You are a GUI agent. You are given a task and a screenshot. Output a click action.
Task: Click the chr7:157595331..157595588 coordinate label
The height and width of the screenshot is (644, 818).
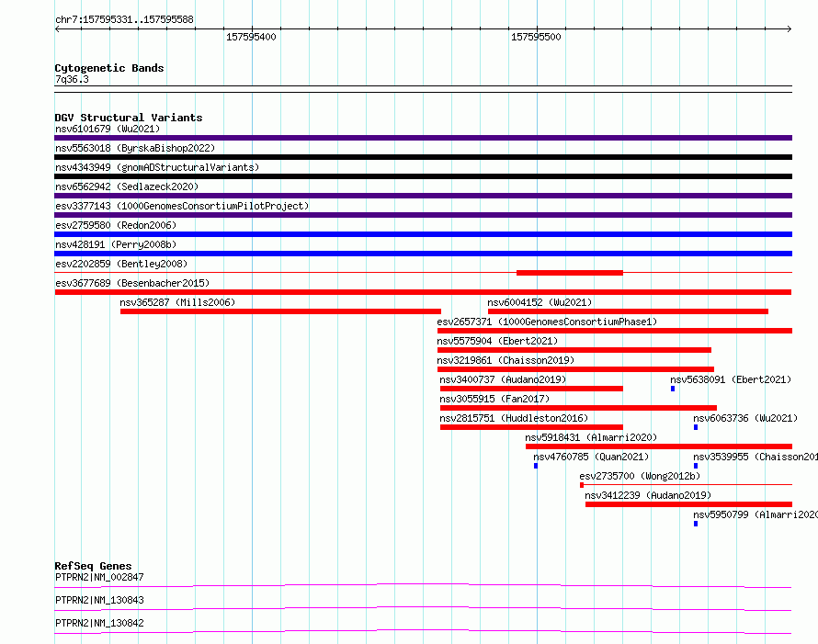(x=124, y=19)
